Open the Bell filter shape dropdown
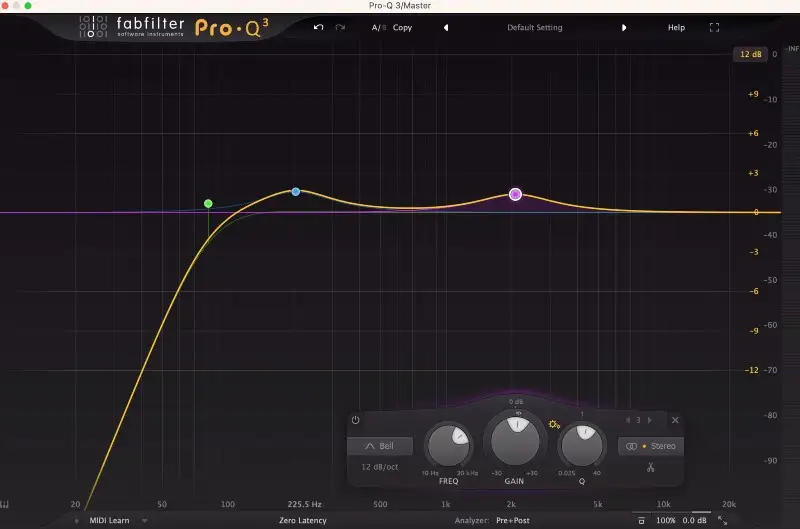The width and height of the screenshot is (800, 529). pos(379,446)
